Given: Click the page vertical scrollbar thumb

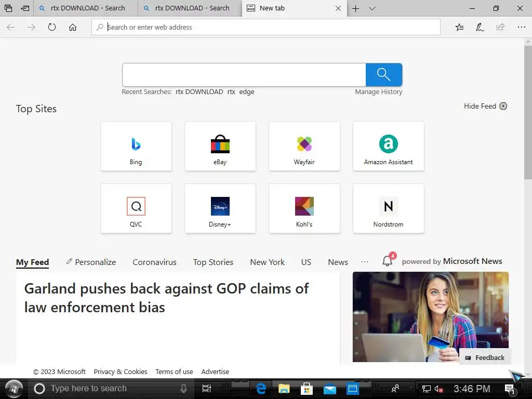Looking at the screenshot, I should tap(528, 112).
